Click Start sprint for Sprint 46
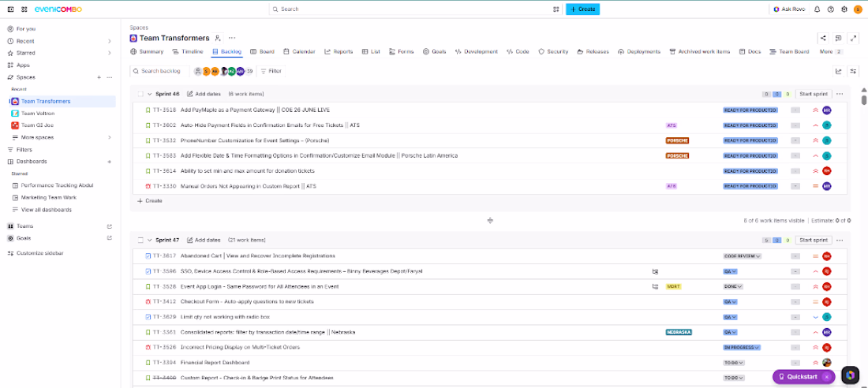868x388 pixels. click(814, 94)
